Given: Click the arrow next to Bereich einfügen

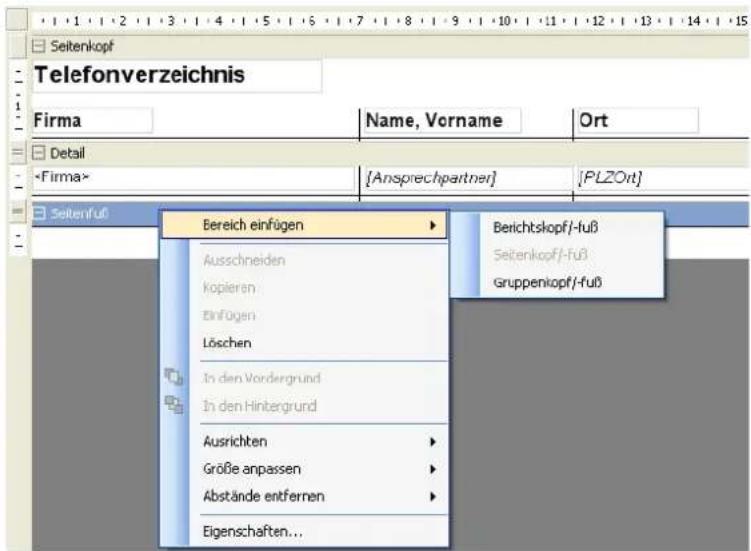Looking at the screenshot, I should (432, 225).
